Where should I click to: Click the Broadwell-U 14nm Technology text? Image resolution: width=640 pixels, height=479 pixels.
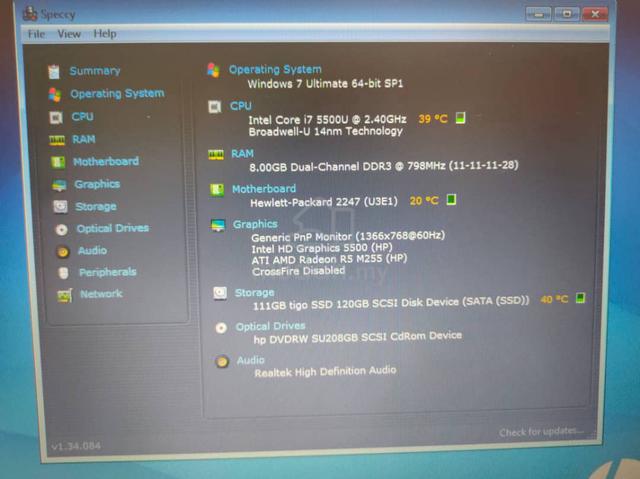[326, 131]
